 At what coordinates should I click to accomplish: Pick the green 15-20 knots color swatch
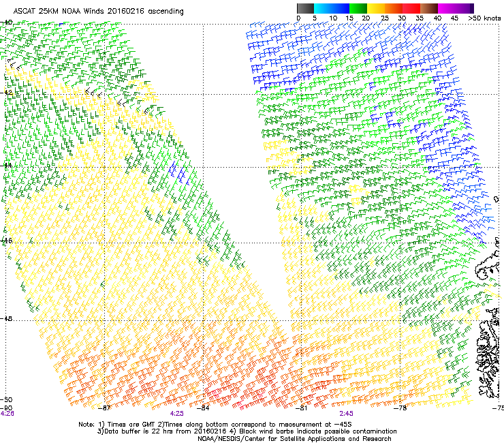358,8
